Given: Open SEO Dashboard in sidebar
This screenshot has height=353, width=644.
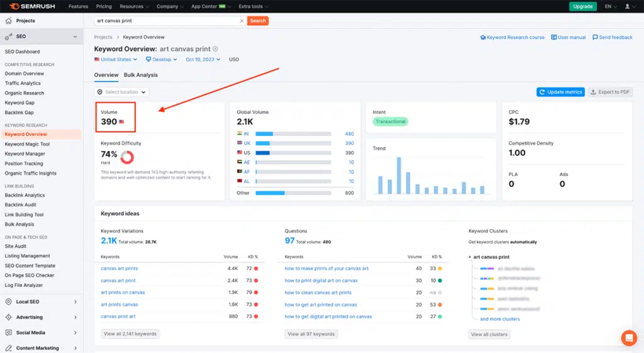Looking at the screenshot, I should [x=22, y=52].
